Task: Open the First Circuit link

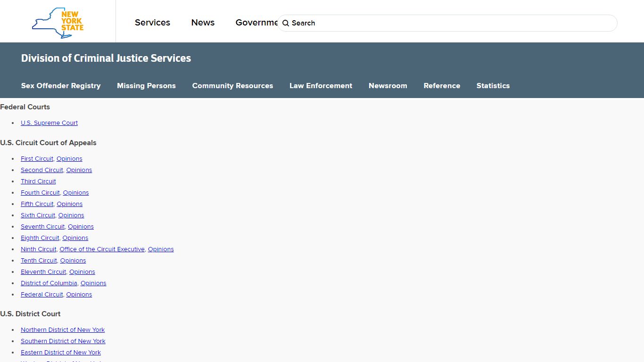Action: click(x=37, y=159)
